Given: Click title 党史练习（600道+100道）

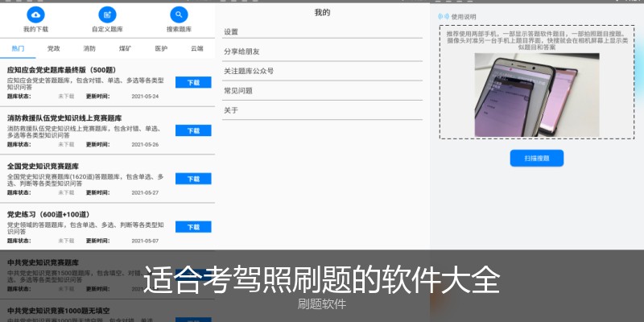Looking at the screenshot, I should click(x=48, y=214).
